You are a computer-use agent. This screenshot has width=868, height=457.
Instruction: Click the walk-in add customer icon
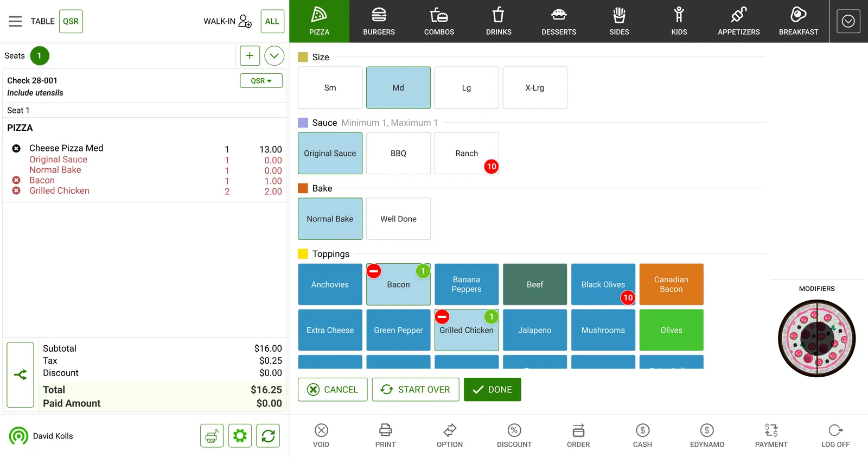pyautogui.click(x=245, y=21)
